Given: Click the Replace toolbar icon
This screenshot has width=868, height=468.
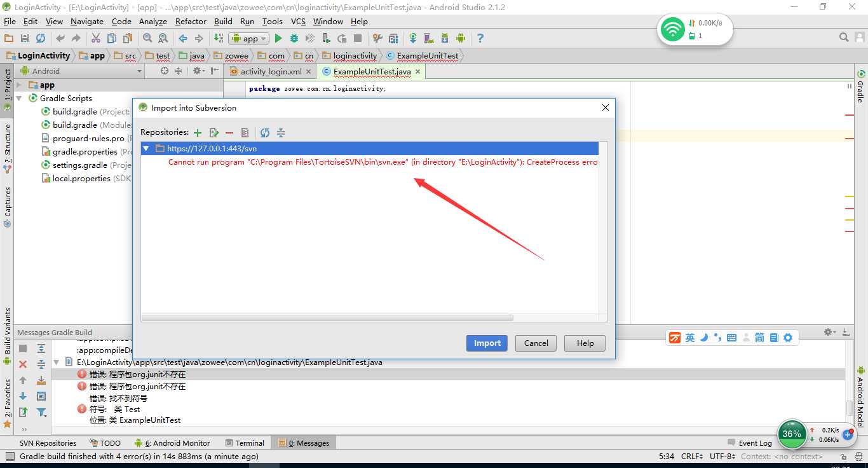Looking at the screenshot, I should 163,38.
